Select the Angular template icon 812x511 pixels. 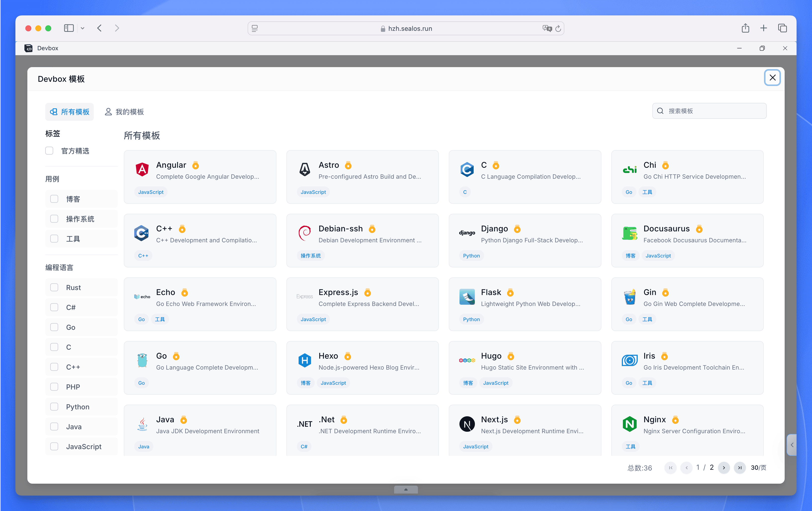point(142,170)
